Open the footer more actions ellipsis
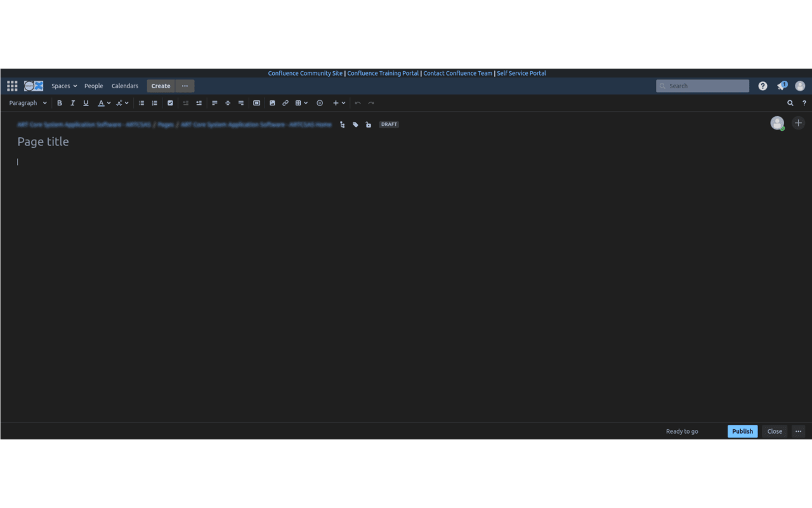Screen dimensions: 812x508 point(799,431)
